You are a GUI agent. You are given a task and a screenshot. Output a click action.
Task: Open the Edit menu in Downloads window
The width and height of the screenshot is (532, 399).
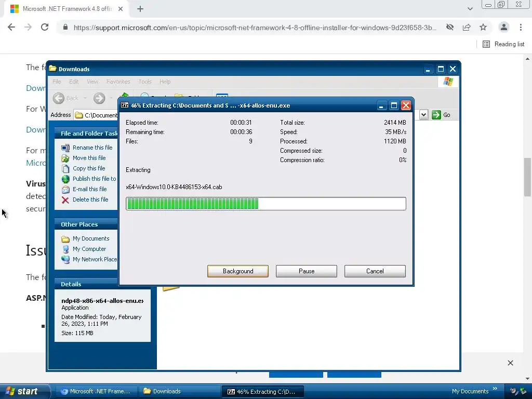[x=74, y=82]
